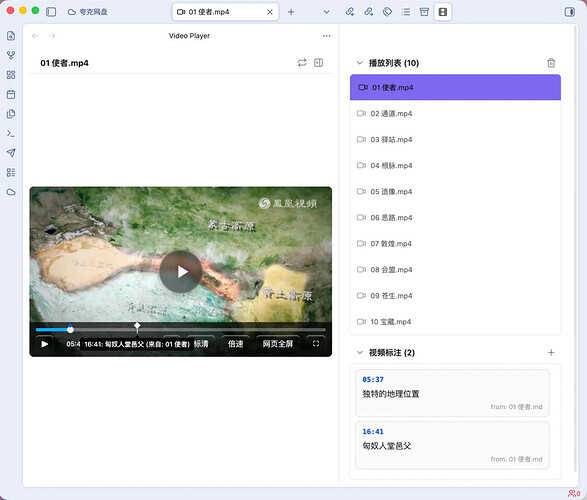Collapse the 视频标注 (2) section
Viewport: 587px width, 500px height.
click(x=359, y=353)
